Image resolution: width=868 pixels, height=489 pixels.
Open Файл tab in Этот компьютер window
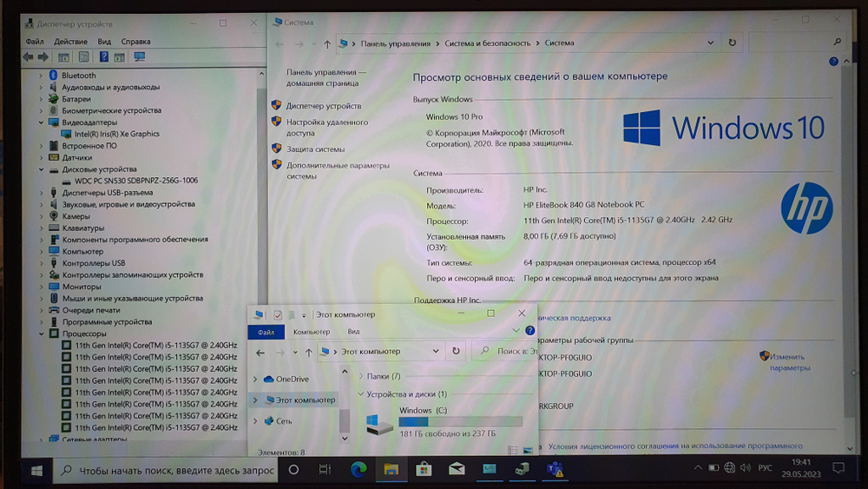[266, 332]
